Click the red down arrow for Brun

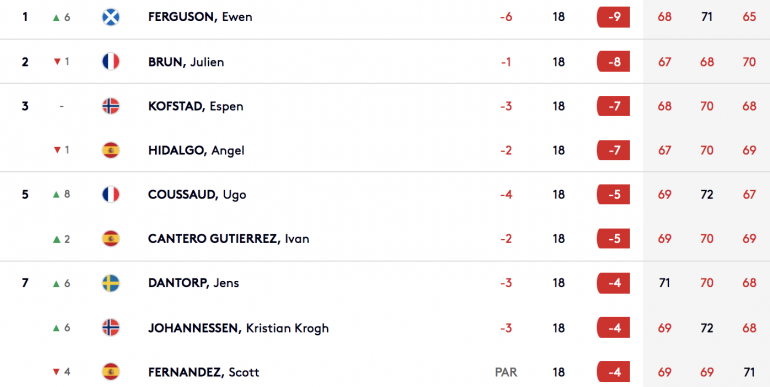[x=57, y=62]
